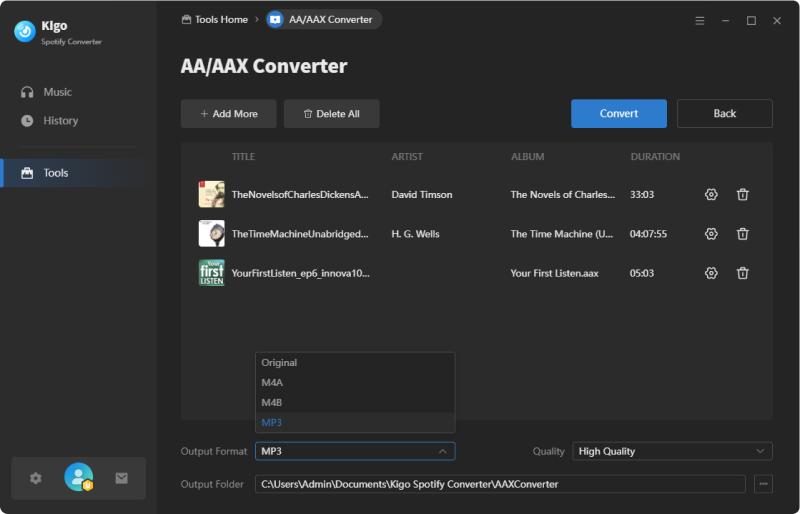
Task: Click the Kigo logo icon
Action: coord(24,32)
